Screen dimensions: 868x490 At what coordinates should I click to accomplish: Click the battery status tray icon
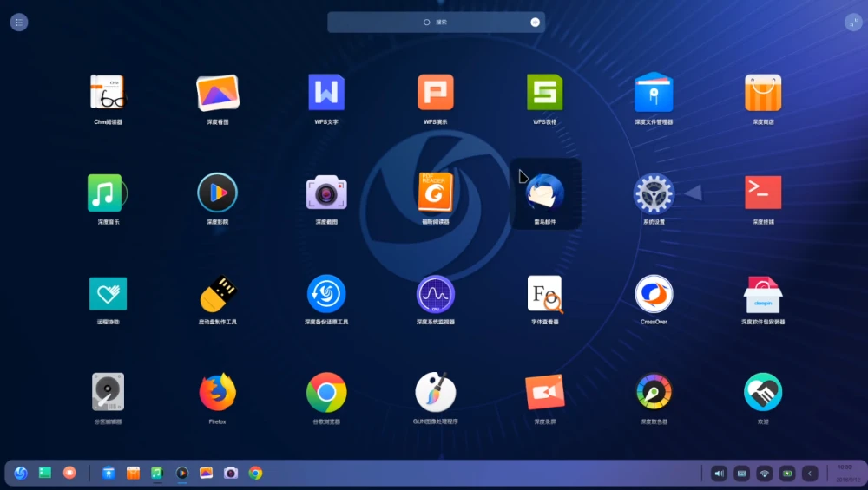point(787,474)
